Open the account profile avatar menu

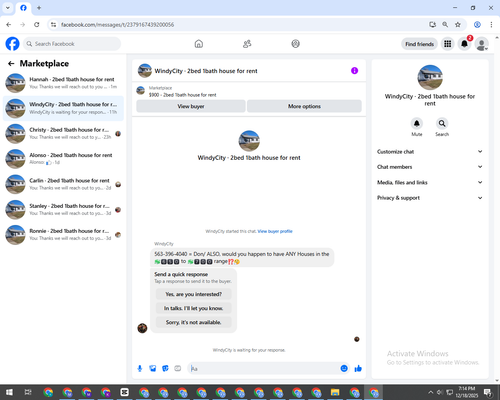point(481,44)
